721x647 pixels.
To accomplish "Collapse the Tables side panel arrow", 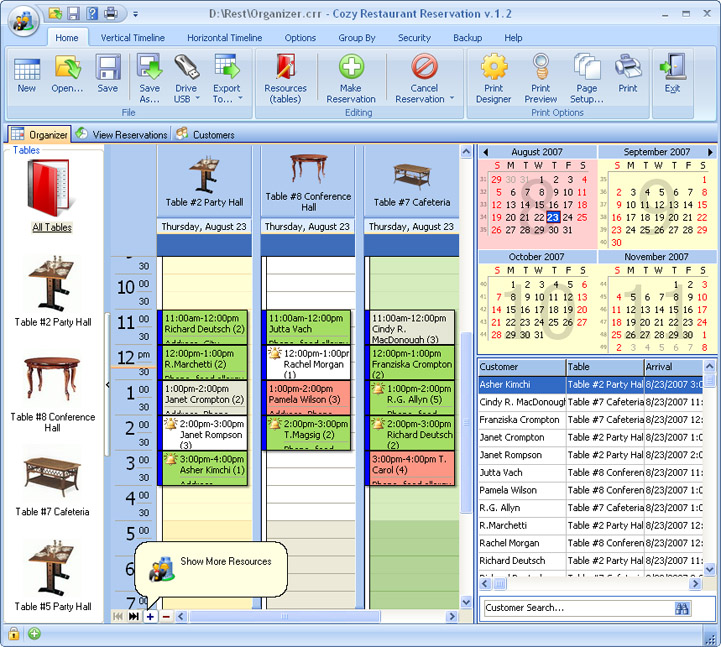I will 108,385.
